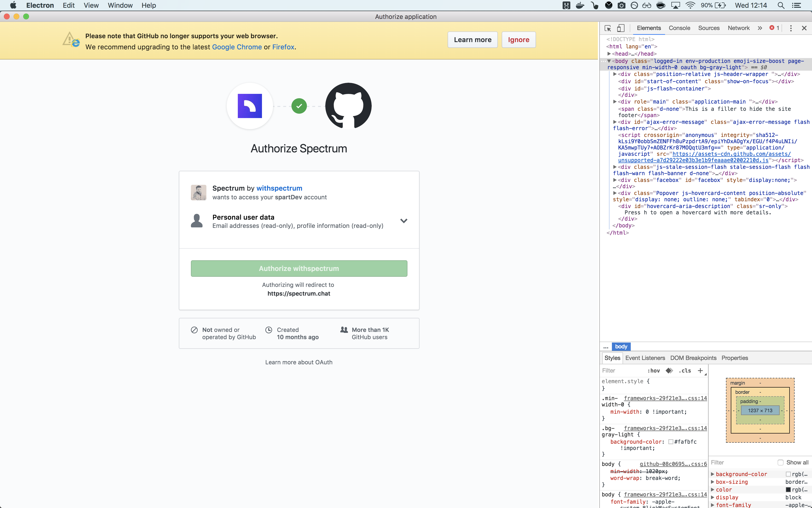This screenshot has width=812, height=508.
Task: Expand the application-main div node
Action: [x=615, y=102]
